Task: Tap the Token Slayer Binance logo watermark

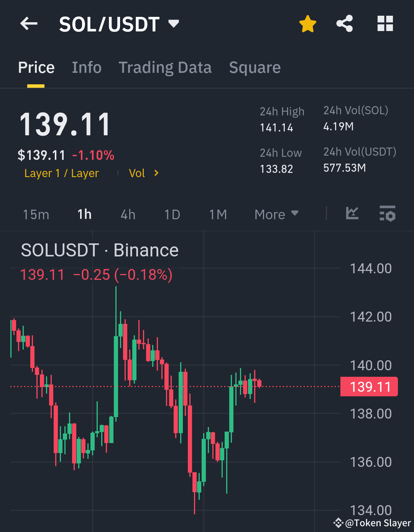Action: (338, 522)
